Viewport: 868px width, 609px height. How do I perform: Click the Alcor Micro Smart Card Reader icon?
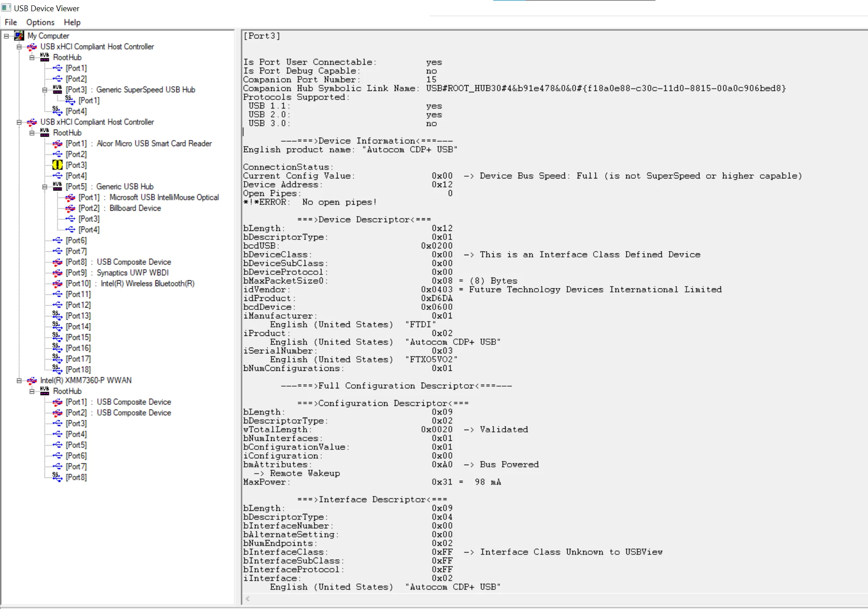click(x=57, y=144)
